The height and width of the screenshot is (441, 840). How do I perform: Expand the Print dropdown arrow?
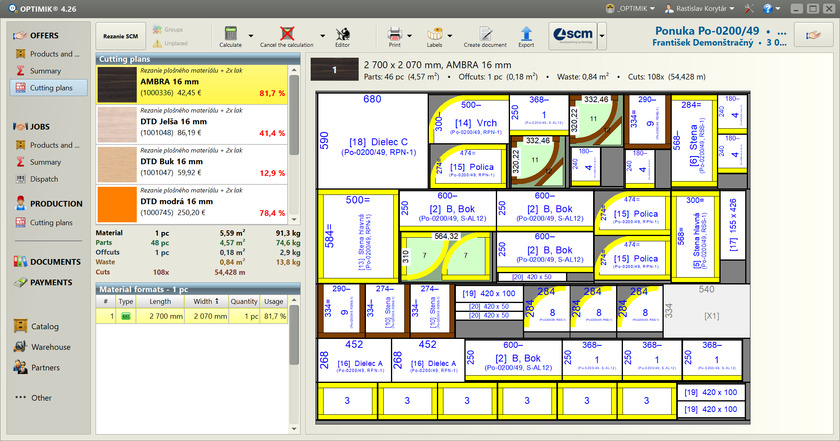click(410, 36)
